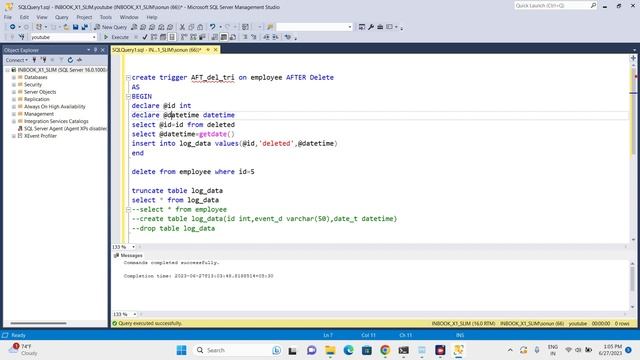Click the Copy icon in toolbar
This screenshot has width=640, height=360.
coord(191,27)
